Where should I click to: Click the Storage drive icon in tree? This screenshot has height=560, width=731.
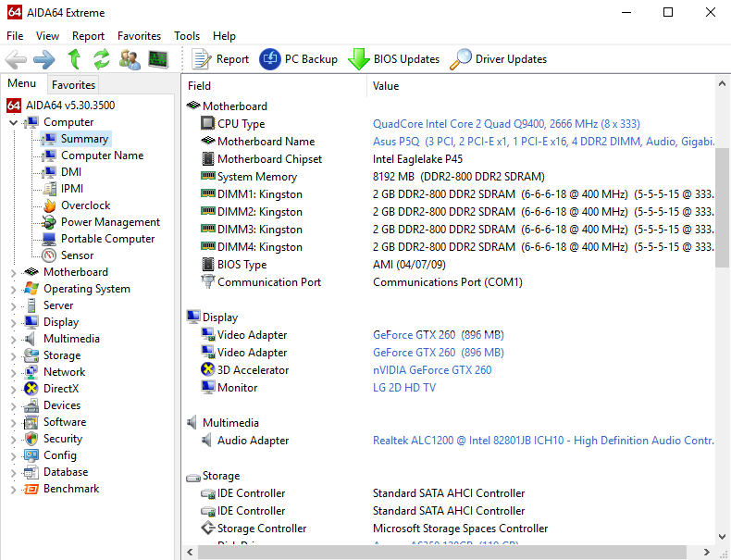point(31,355)
